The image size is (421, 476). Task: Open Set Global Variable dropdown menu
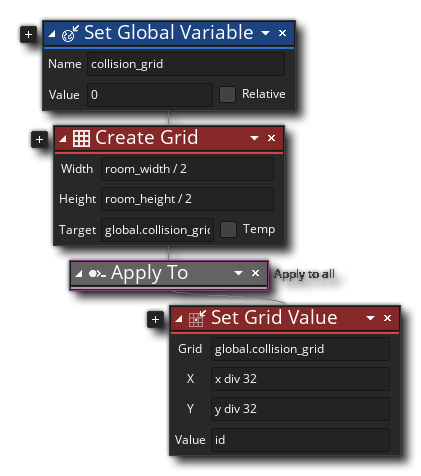tap(265, 33)
